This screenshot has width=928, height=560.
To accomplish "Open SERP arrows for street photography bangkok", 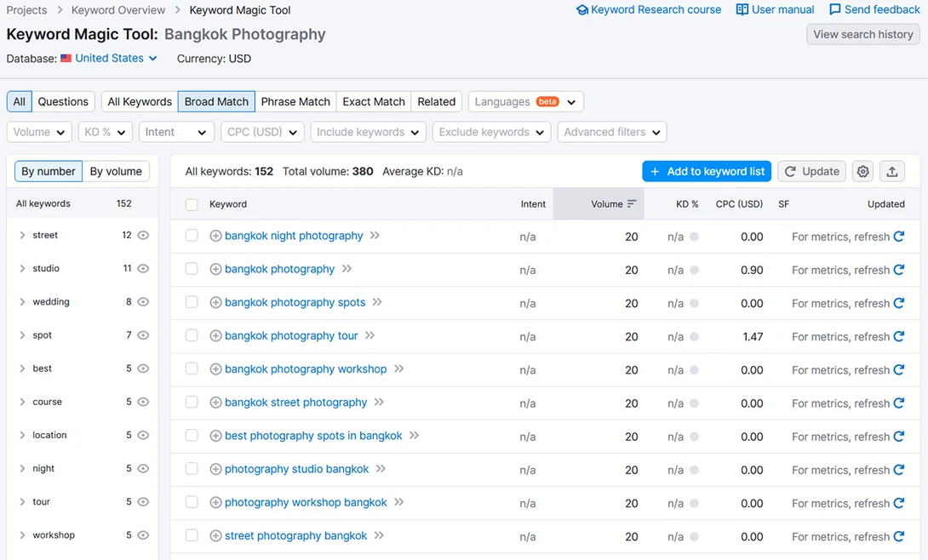I will point(379,535).
